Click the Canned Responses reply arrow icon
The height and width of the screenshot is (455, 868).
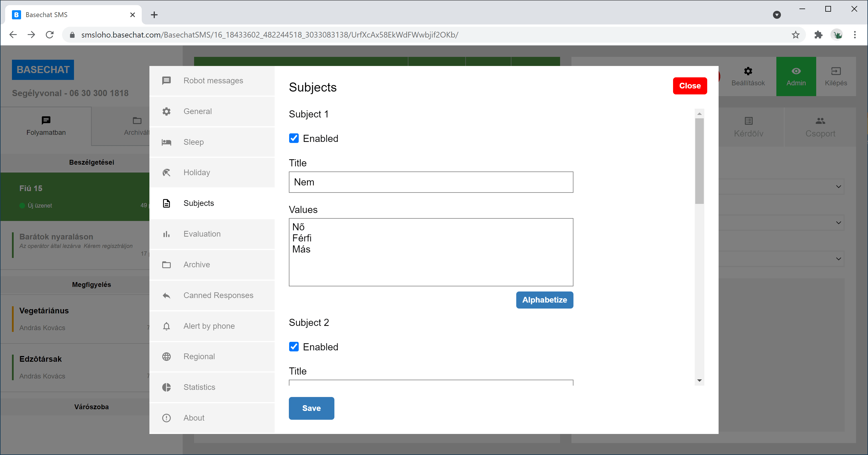[166, 295]
